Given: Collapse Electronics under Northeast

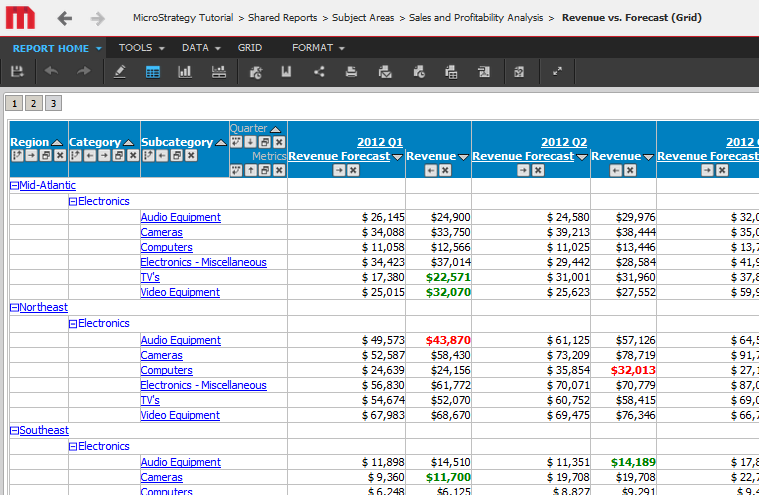Looking at the screenshot, I should click(73, 324).
